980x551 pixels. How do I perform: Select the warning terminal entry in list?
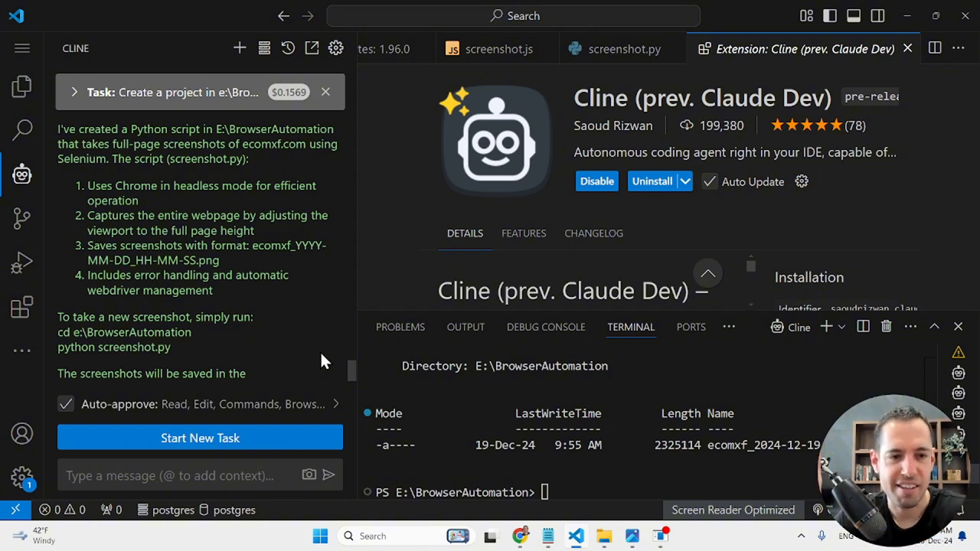tap(958, 352)
